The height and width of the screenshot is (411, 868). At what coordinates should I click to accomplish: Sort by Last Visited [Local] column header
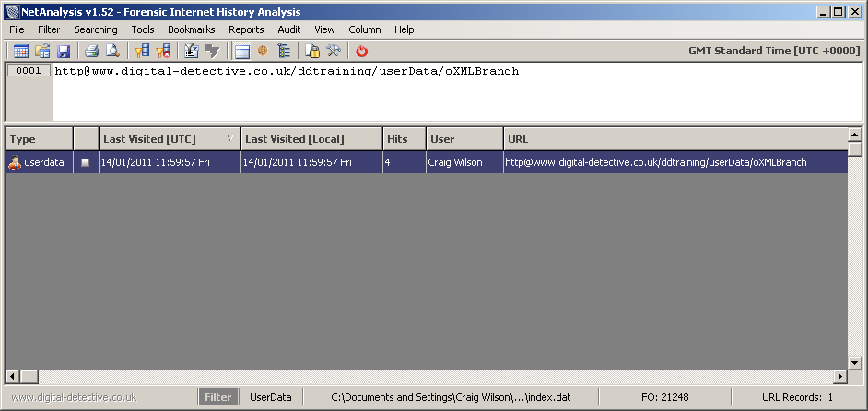(311, 139)
